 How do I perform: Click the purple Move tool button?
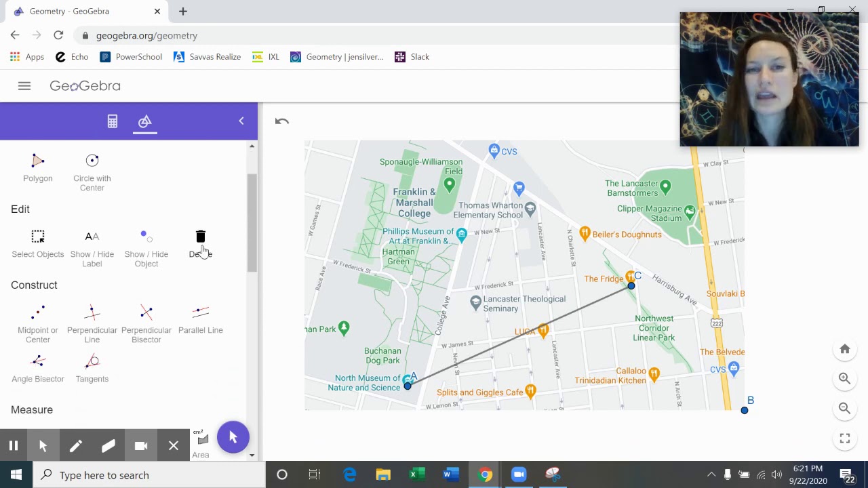[233, 438]
